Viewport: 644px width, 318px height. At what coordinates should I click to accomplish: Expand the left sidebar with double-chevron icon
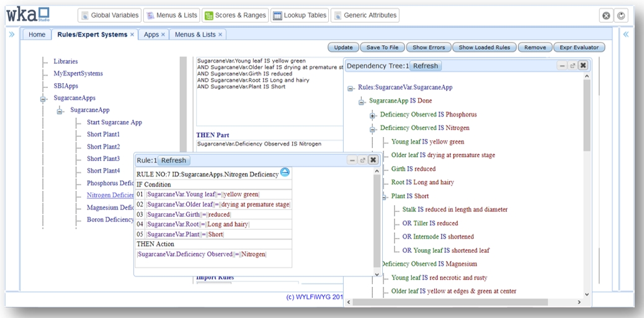coord(12,35)
